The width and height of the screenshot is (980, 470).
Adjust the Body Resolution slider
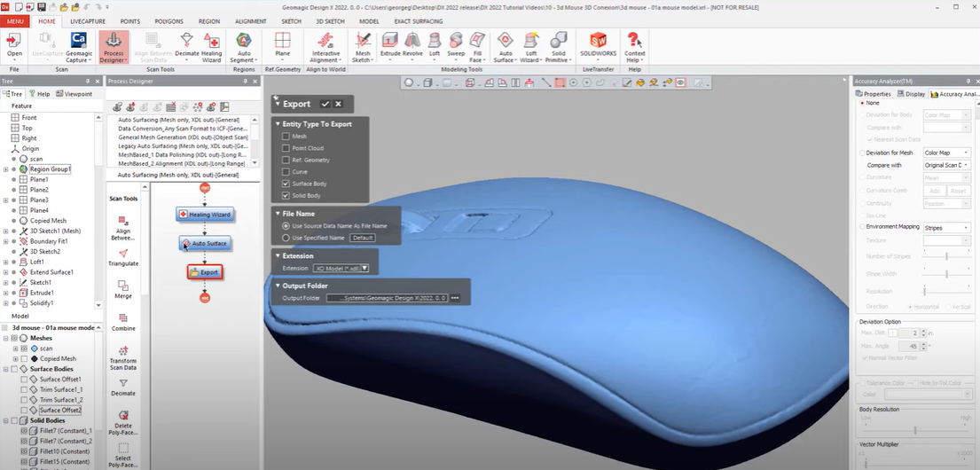tap(915, 430)
